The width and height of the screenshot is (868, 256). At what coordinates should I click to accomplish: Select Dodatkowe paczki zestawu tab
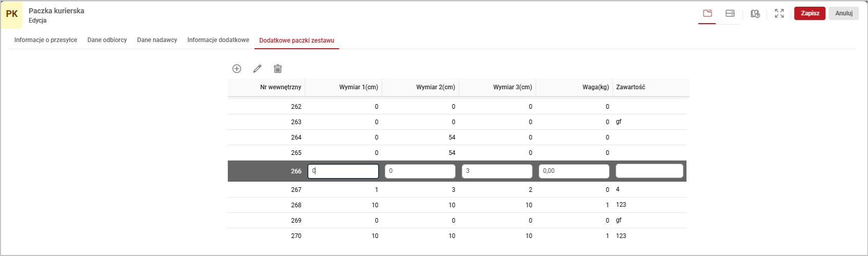[297, 41]
